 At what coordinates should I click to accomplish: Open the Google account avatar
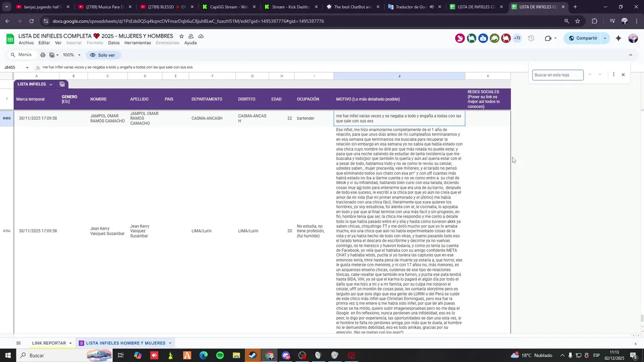(633, 38)
